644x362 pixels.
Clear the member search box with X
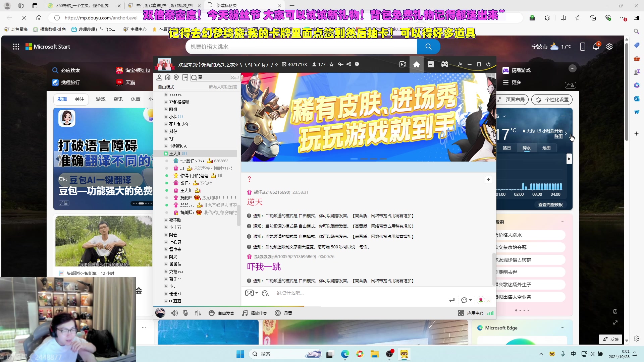(x=232, y=77)
